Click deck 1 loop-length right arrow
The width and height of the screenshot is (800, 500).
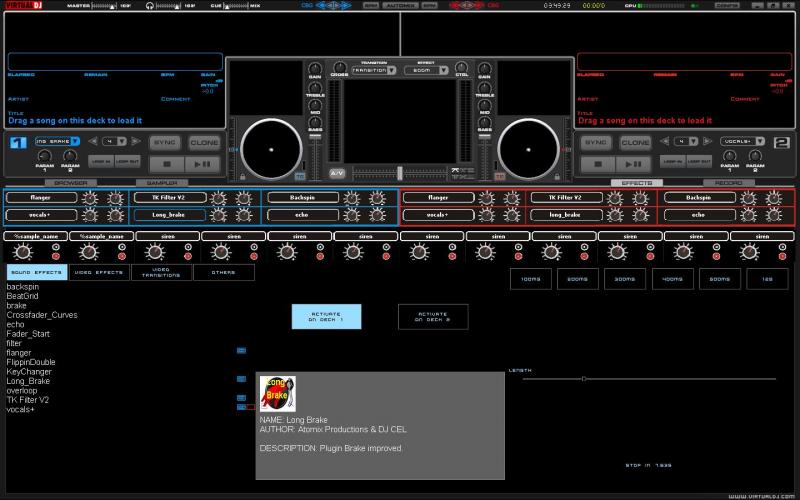135,141
